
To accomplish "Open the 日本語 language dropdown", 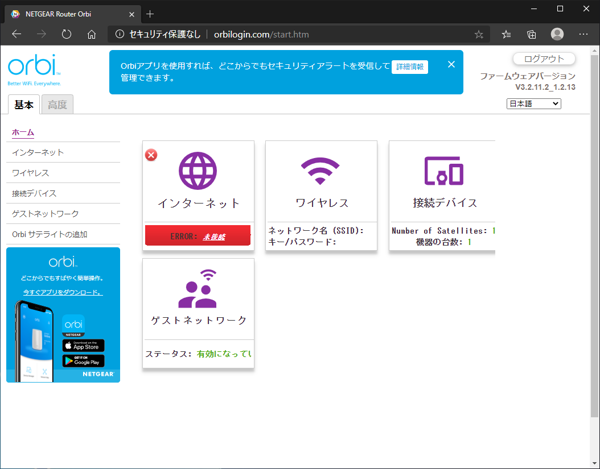I will pos(533,104).
